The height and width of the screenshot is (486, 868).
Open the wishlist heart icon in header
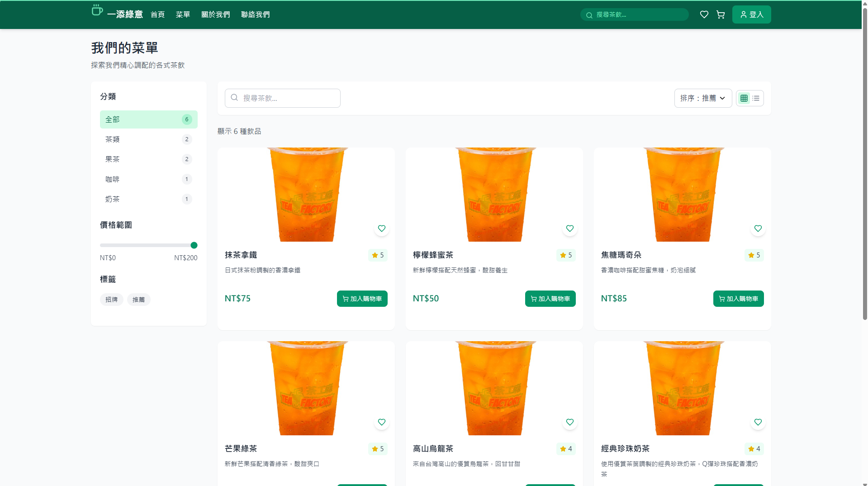[x=704, y=14]
